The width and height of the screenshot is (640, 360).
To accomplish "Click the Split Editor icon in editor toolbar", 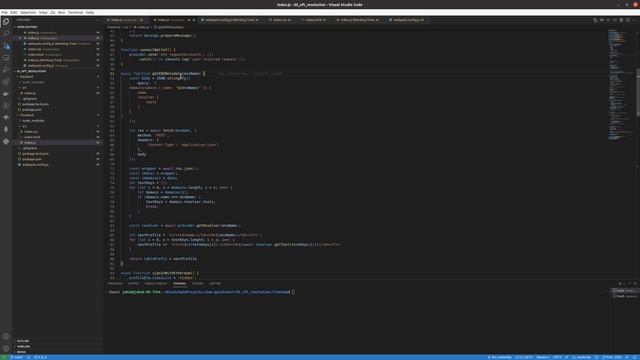I will click(x=628, y=20).
